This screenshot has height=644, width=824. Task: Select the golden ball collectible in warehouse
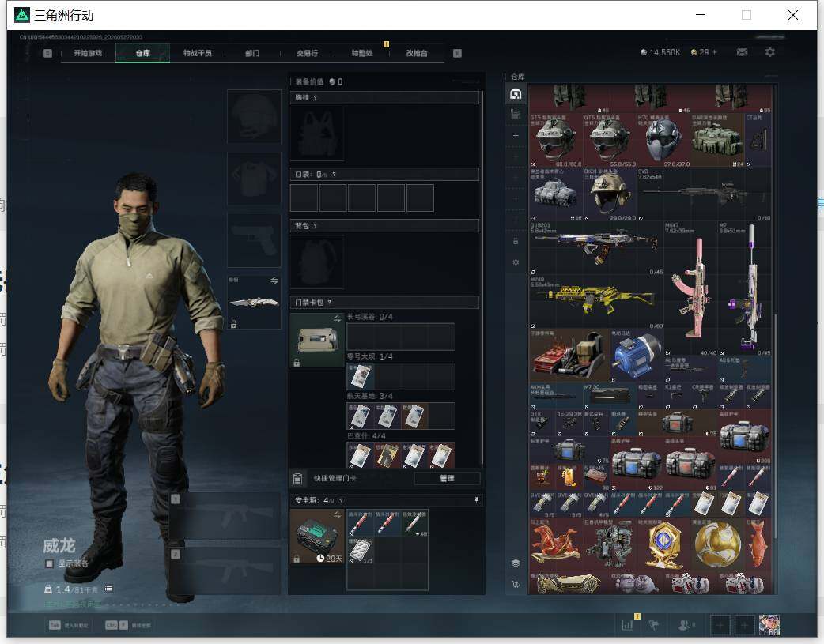point(718,544)
